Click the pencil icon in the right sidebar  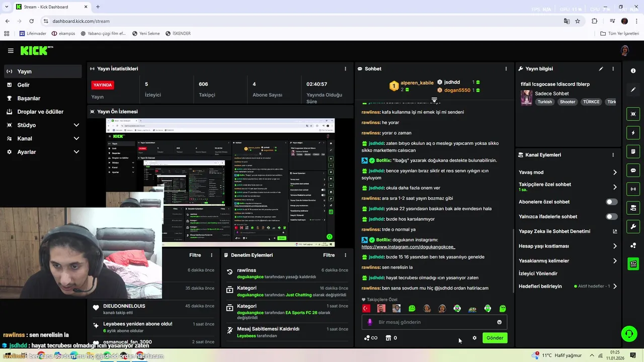pyautogui.click(x=633, y=89)
